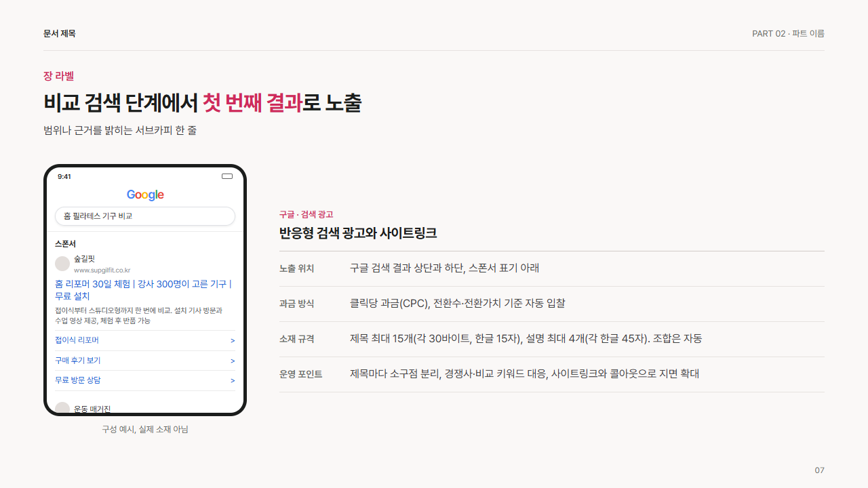Click the '과금 방식' row label
Screen dimensions: 868x488
(297, 304)
